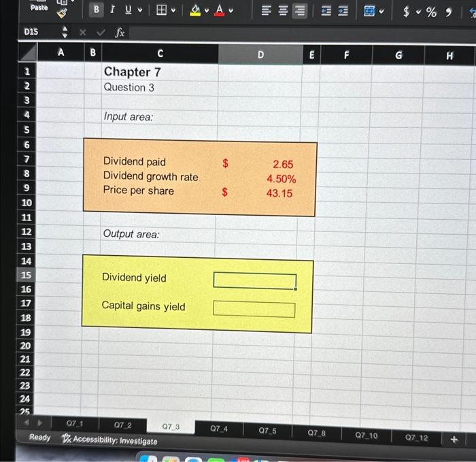Select the Capital gains yield answer cell
This screenshot has width=476, height=462.
pyautogui.click(x=254, y=309)
